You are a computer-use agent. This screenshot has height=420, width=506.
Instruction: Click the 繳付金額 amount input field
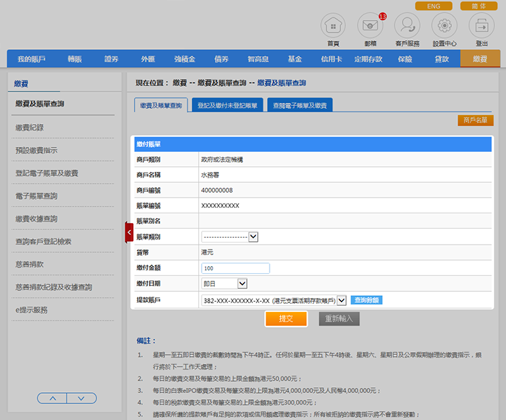coord(235,268)
